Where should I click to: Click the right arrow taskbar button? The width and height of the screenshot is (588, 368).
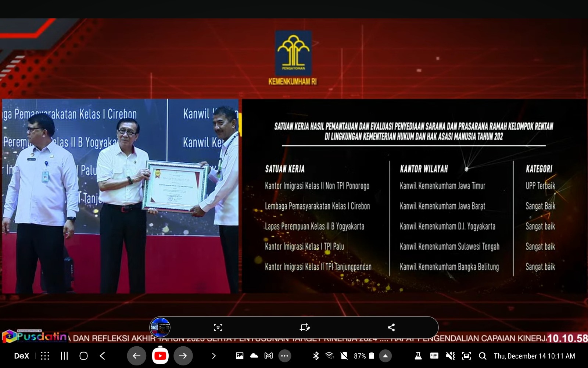click(183, 356)
